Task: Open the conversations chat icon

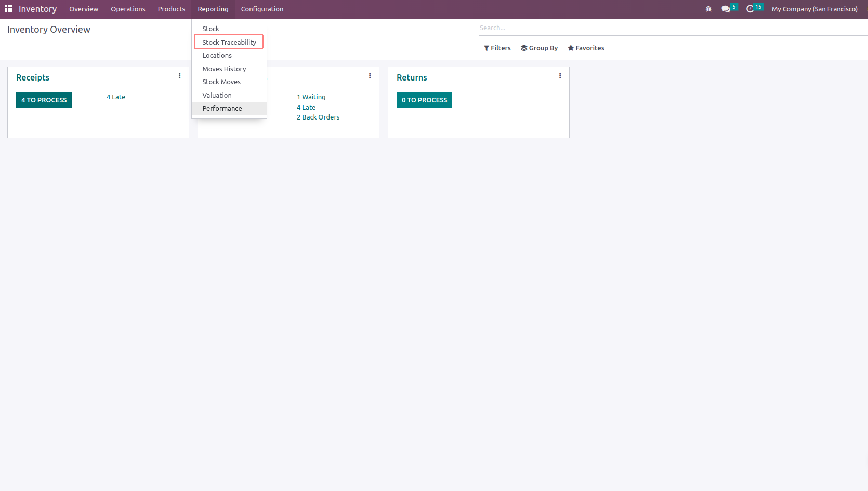Action: [x=726, y=9]
